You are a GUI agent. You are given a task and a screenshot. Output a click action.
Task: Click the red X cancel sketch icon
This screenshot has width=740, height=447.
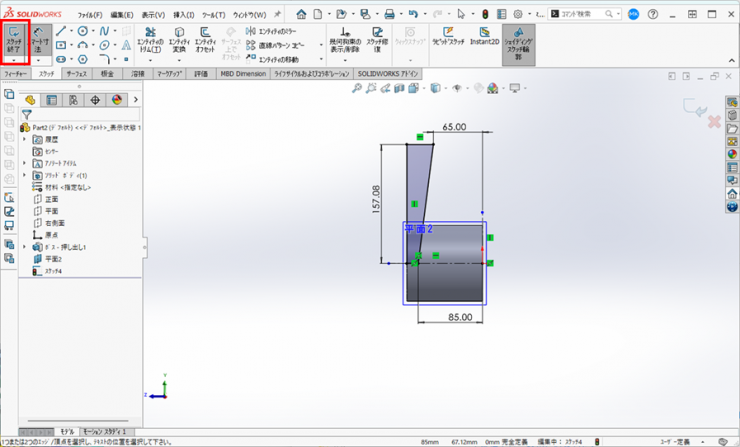(x=714, y=122)
